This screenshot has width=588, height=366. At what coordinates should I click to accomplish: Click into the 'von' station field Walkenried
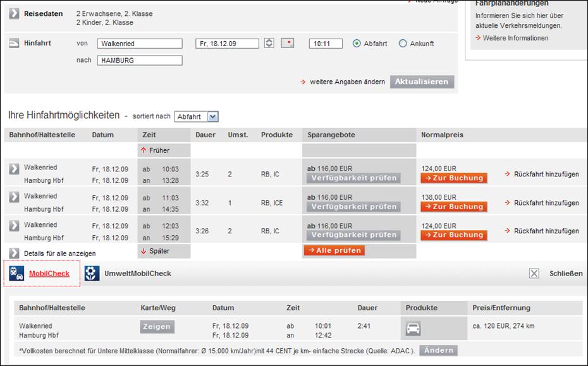pos(140,44)
